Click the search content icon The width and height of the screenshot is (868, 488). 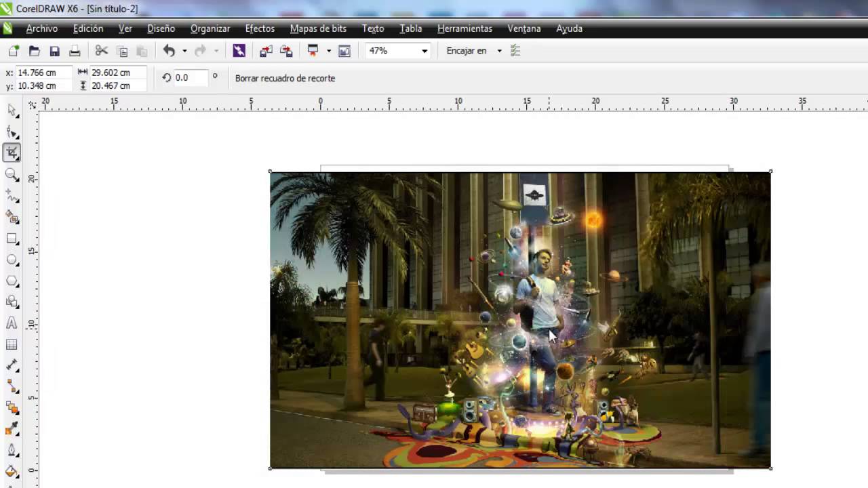click(x=239, y=51)
